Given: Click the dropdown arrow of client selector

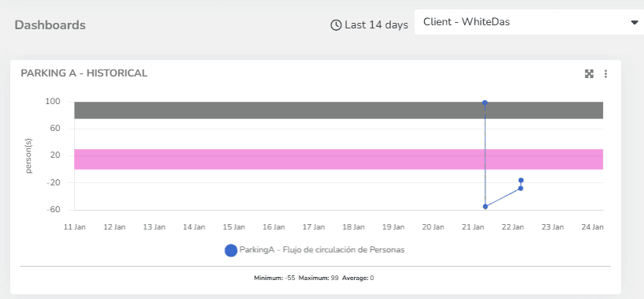Looking at the screenshot, I should 634,23.
